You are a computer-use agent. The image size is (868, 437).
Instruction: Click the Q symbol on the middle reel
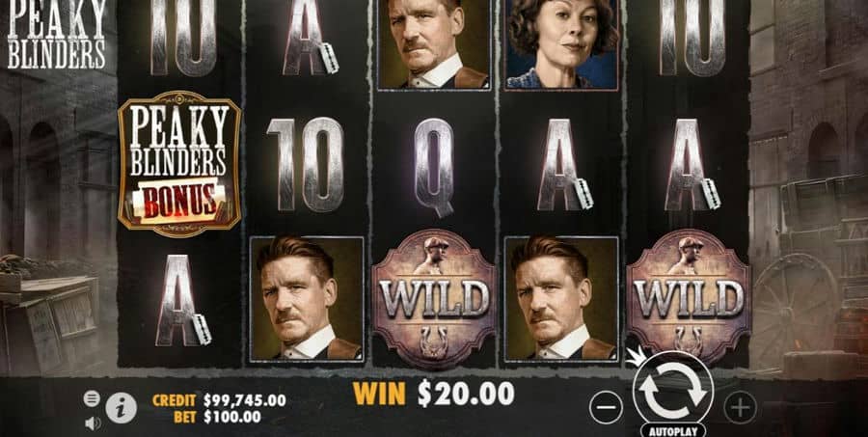[x=434, y=166]
